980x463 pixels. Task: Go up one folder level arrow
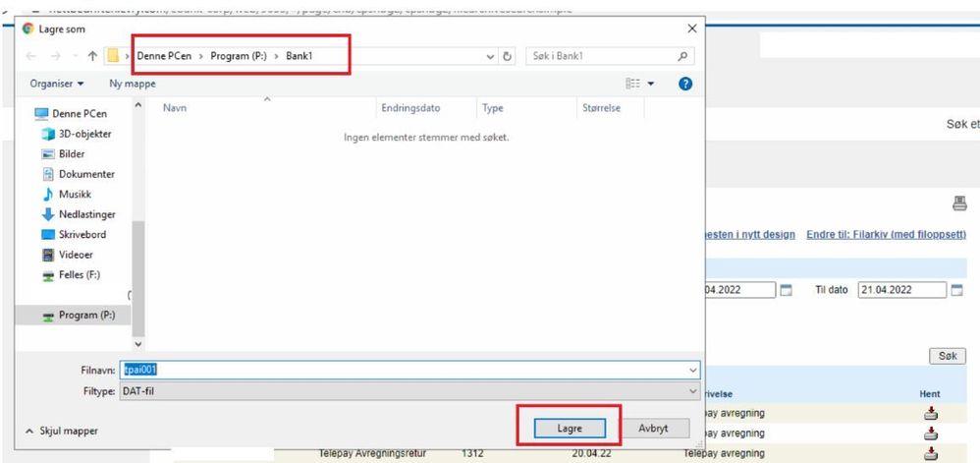[92, 56]
